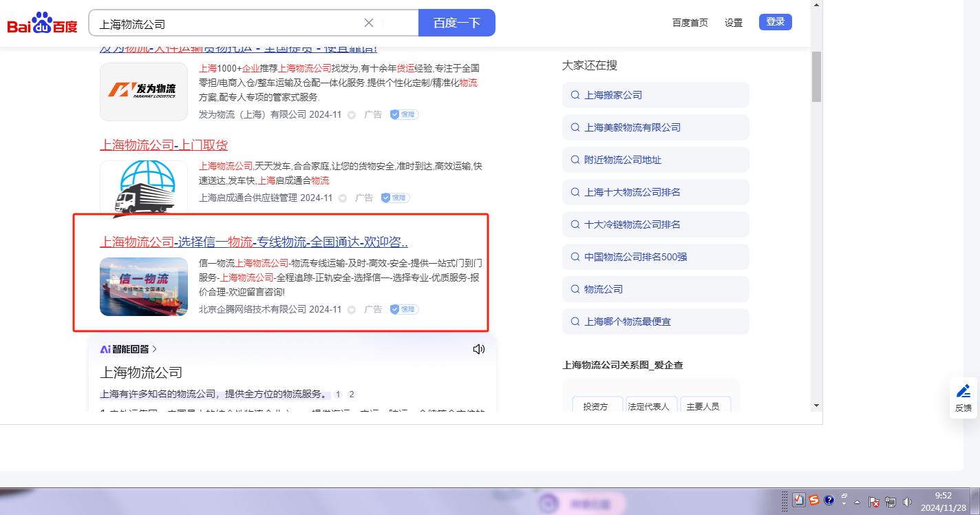The image size is (980, 515).
Task: Open the Action Center flag tray icon
Action: [x=874, y=502]
